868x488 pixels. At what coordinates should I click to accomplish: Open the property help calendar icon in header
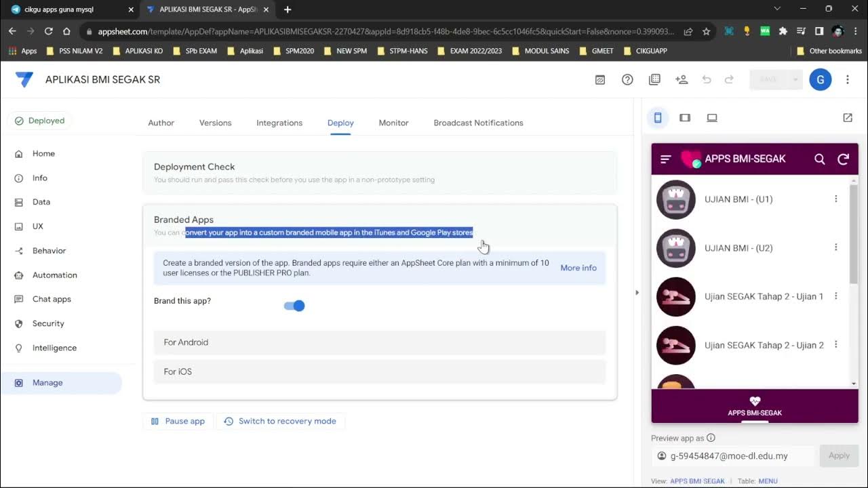(x=600, y=79)
